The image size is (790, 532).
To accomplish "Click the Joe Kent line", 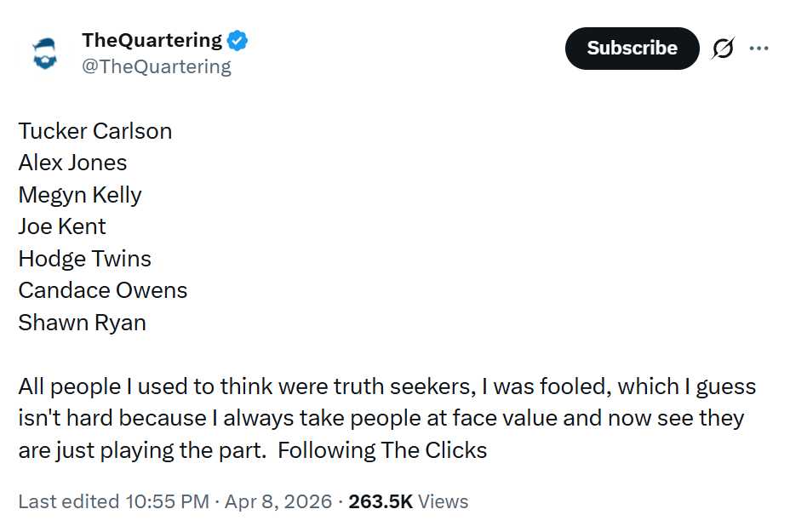I will point(62,226).
